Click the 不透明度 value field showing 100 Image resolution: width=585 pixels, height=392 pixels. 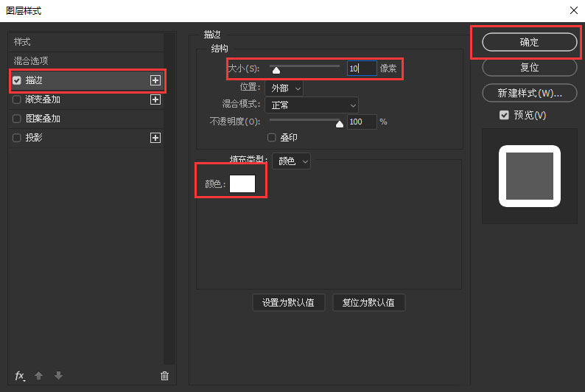coord(362,122)
